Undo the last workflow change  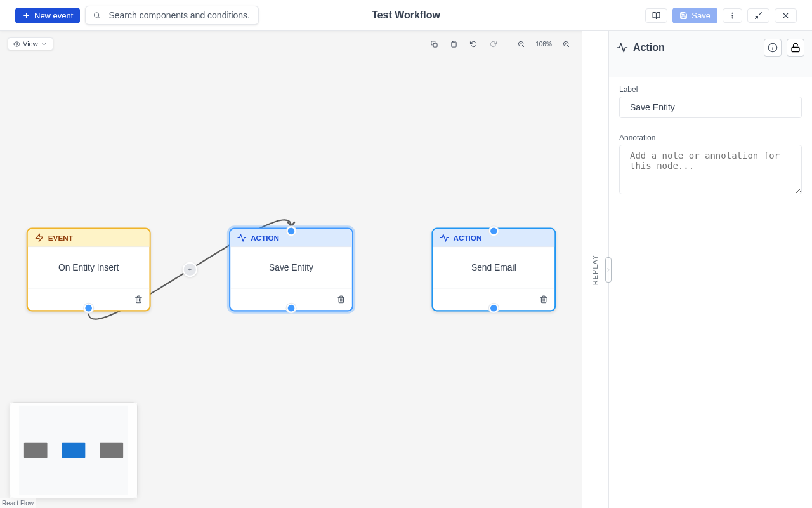473,44
